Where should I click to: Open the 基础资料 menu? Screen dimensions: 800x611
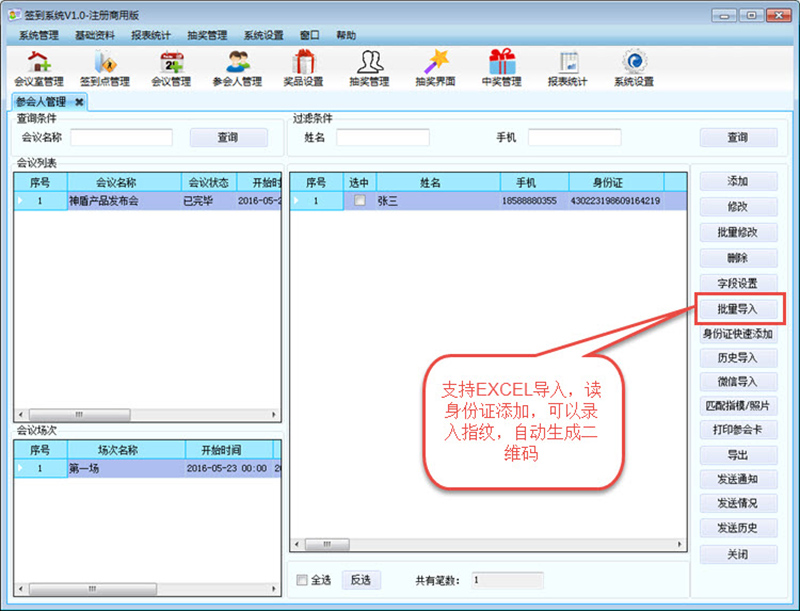(x=94, y=35)
